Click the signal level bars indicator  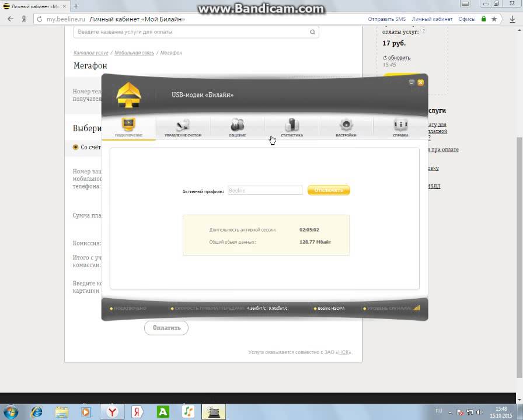coord(416,308)
